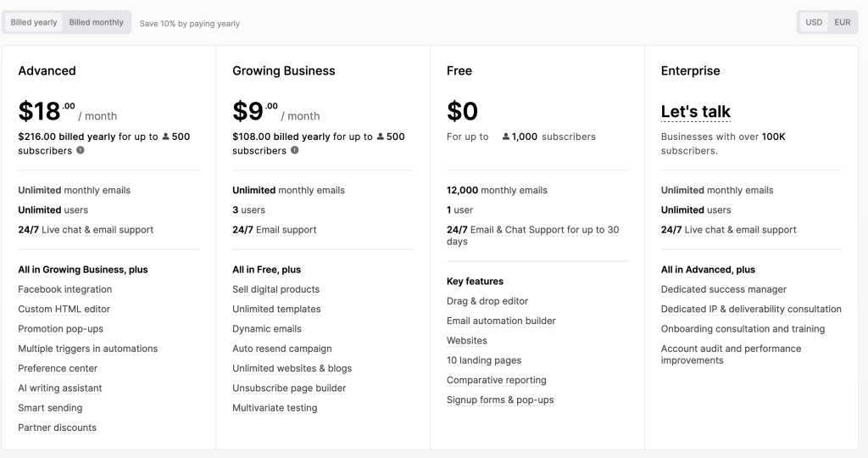Image resolution: width=868 pixels, height=458 pixels.
Task: Click Drag & drop editor feature
Action: (487, 301)
